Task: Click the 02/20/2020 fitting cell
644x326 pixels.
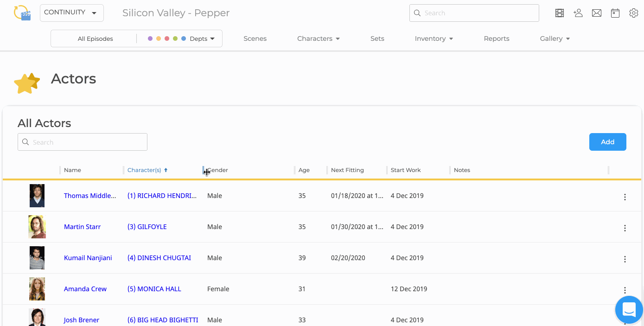Action: [x=348, y=258]
